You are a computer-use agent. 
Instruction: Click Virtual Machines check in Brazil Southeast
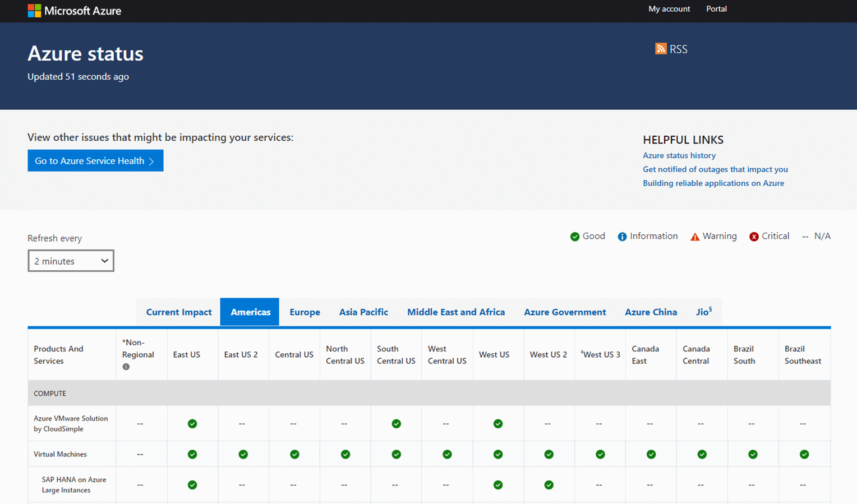804,454
